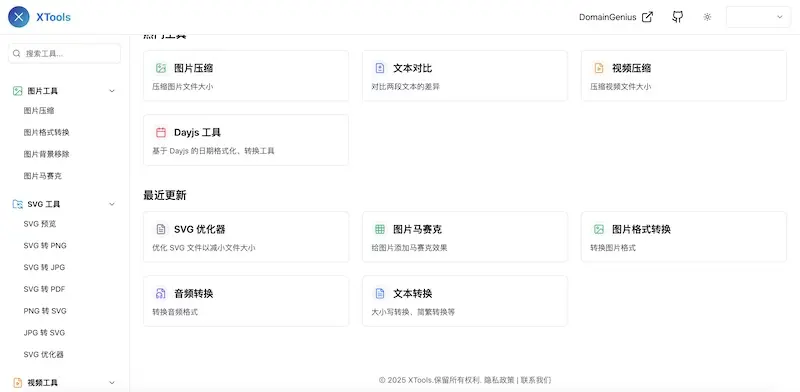The image size is (800, 392).
Task: Click the text 对比两段文本的差异
Action: (x=406, y=87)
